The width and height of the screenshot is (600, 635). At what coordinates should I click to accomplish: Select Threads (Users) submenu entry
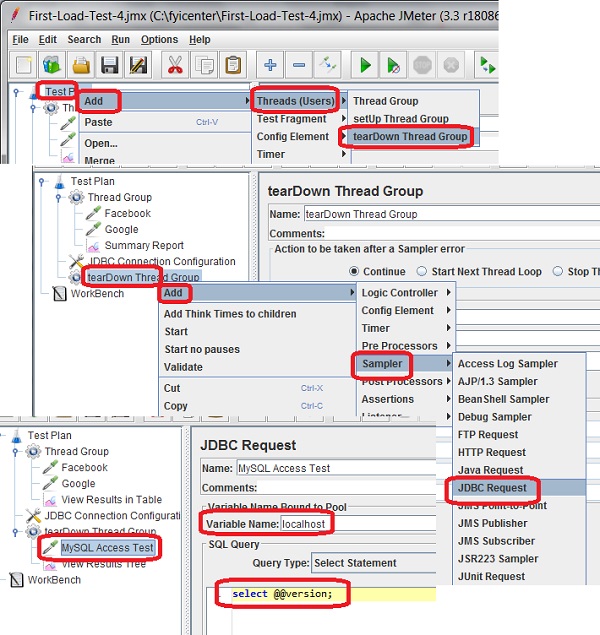(x=300, y=101)
